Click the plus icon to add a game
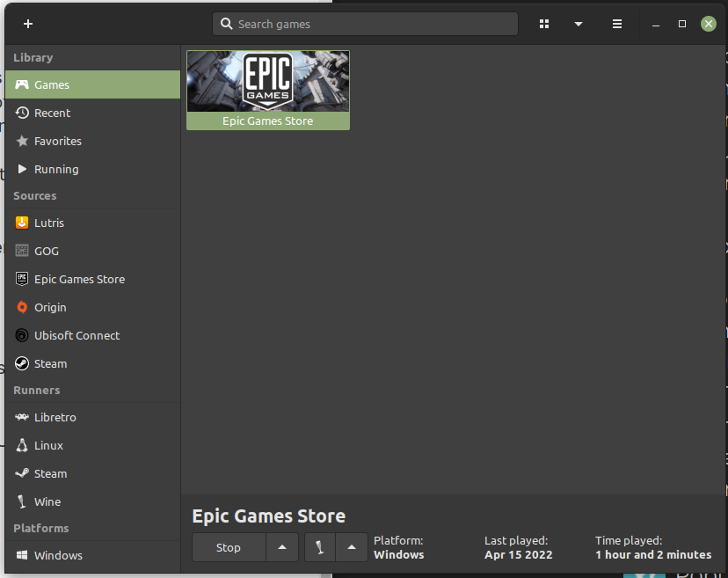The width and height of the screenshot is (728, 578). (x=28, y=24)
